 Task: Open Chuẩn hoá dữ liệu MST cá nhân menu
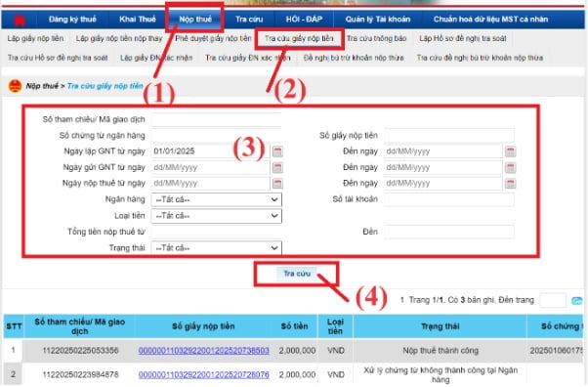pyautogui.click(x=491, y=20)
